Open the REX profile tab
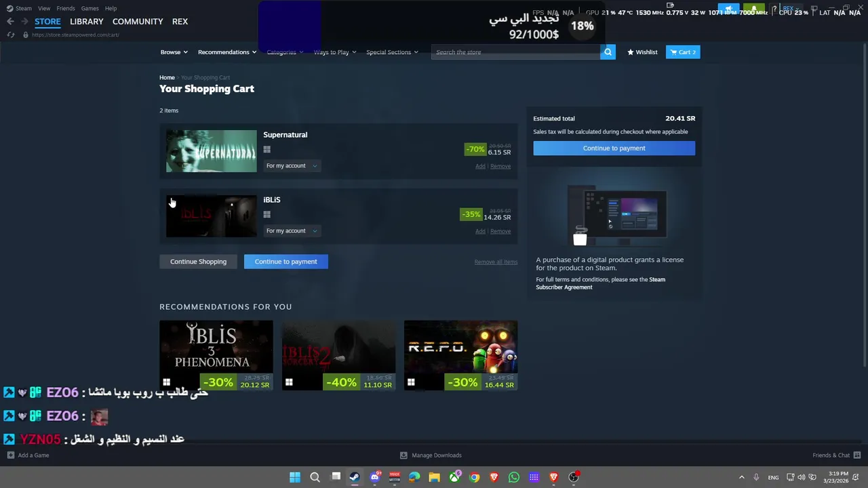The image size is (868, 488). 180,22
